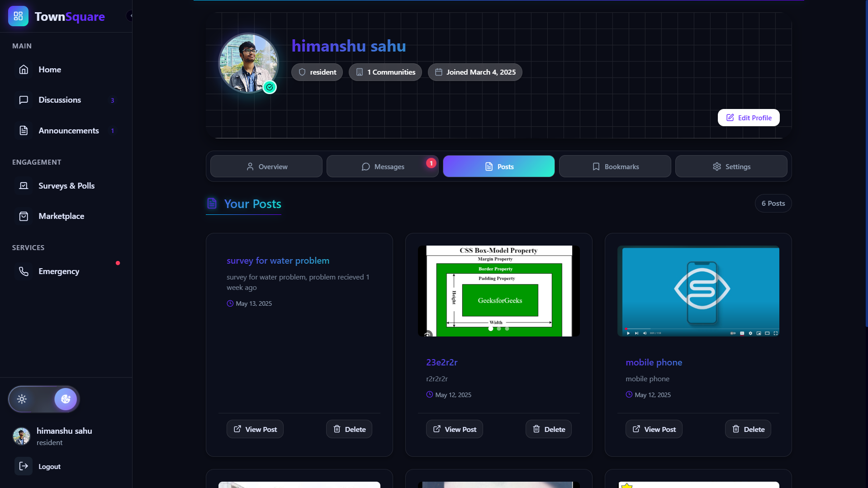
Task: Delete the mobile phone post
Action: coord(748,429)
